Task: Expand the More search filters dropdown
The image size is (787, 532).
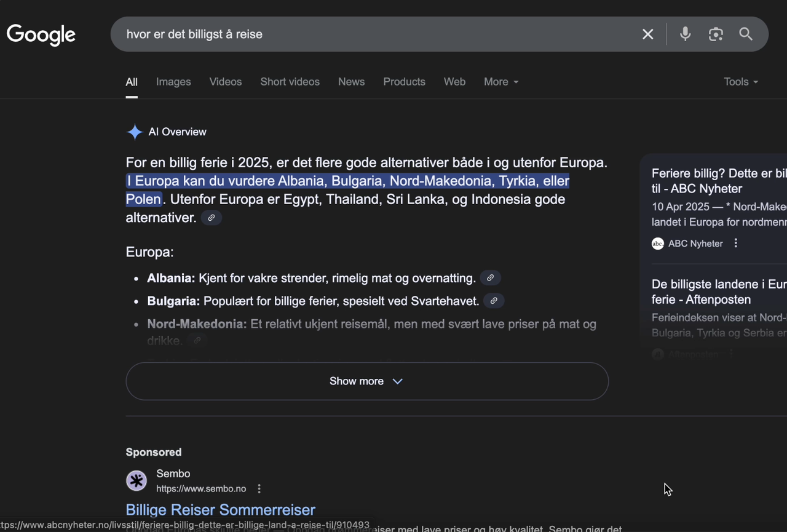Action: [x=501, y=82]
